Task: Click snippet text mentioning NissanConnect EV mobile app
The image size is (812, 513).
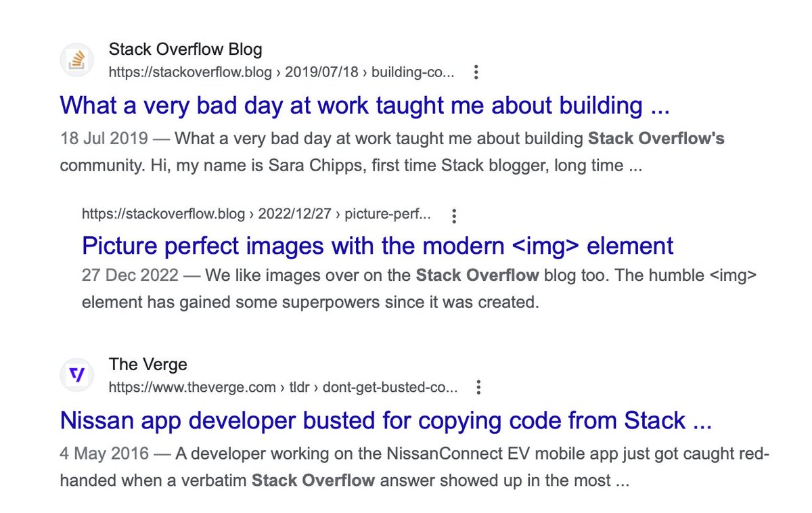Action: 414,468
